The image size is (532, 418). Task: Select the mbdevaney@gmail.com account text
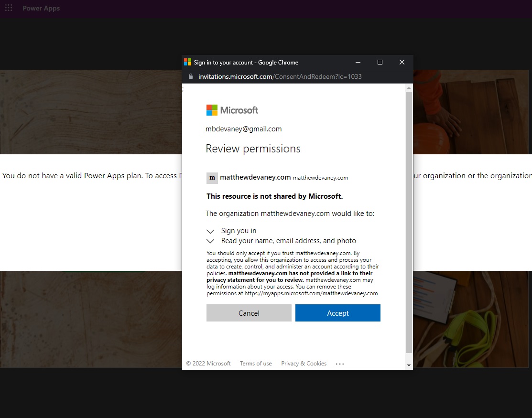[243, 129]
